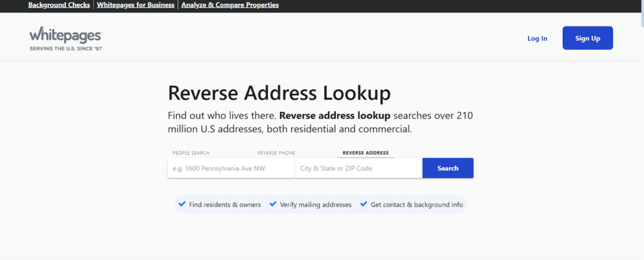Click checkmark beside Find residents & owners
Screen dimensions: 644x260
coord(182,204)
